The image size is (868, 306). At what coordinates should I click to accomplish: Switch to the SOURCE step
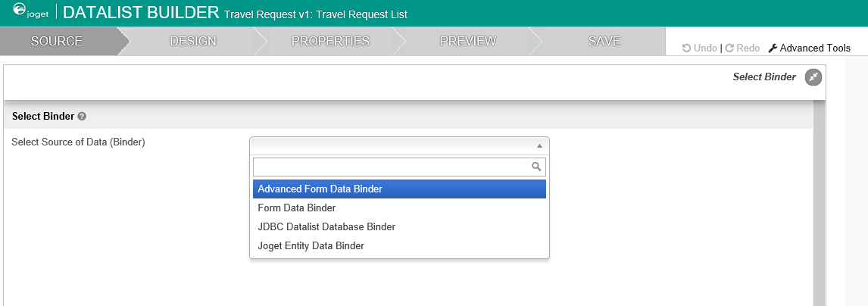click(56, 41)
